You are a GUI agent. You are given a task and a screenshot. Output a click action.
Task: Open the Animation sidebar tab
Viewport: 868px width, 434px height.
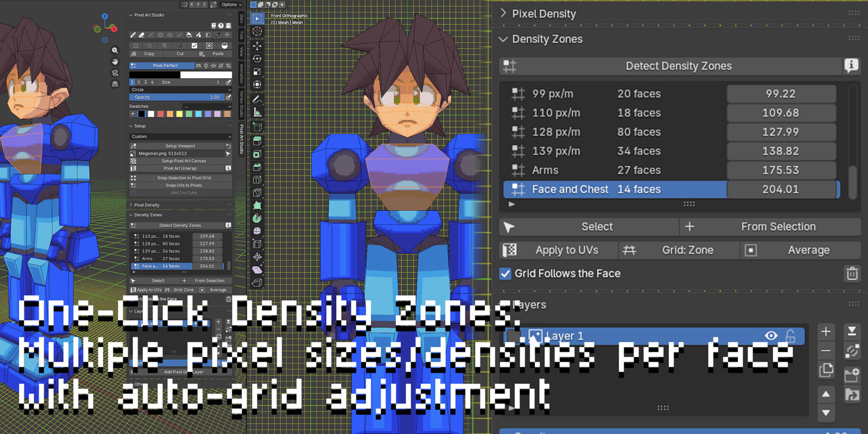[x=242, y=74]
